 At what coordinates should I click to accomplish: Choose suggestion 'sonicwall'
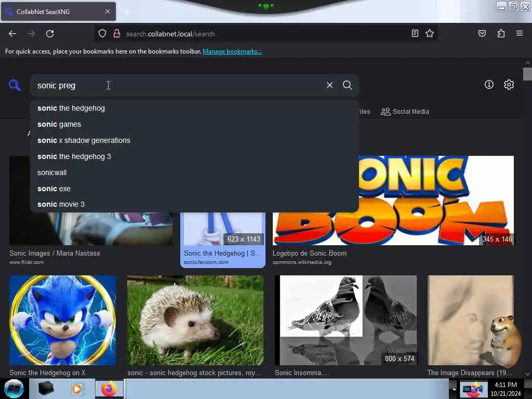[x=194, y=172]
